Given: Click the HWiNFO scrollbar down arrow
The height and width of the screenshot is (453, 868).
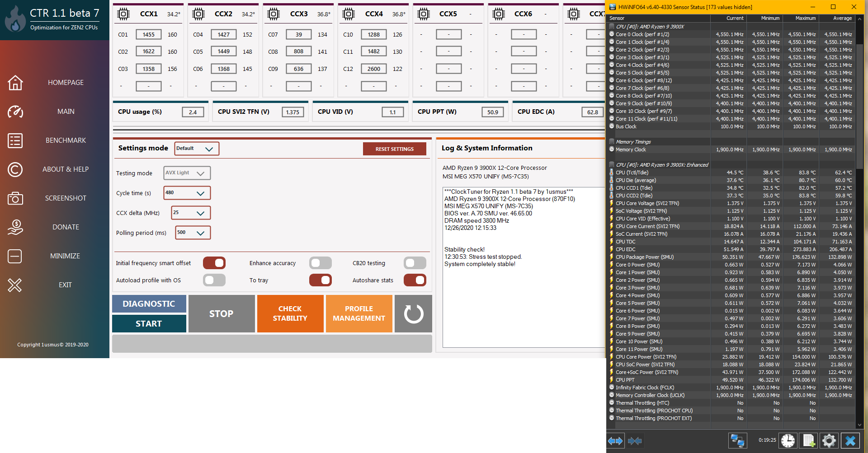Looking at the screenshot, I should 860,425.
